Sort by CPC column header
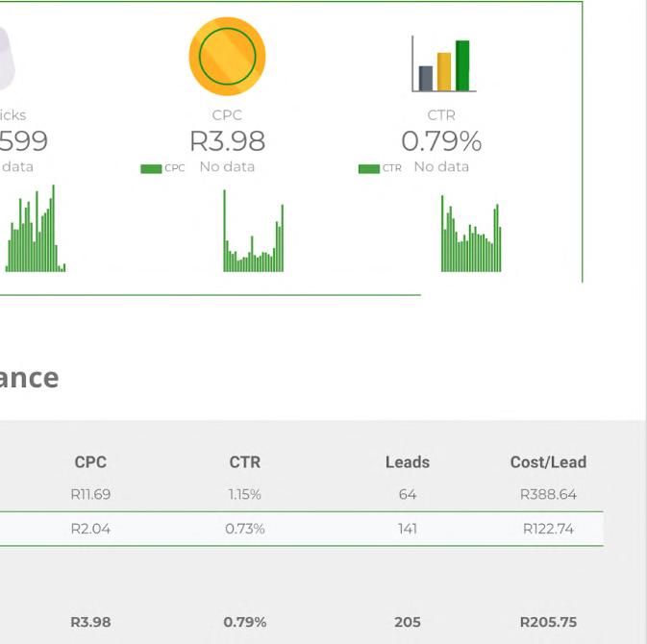The image size is (647, 644). tap(90, 462)
